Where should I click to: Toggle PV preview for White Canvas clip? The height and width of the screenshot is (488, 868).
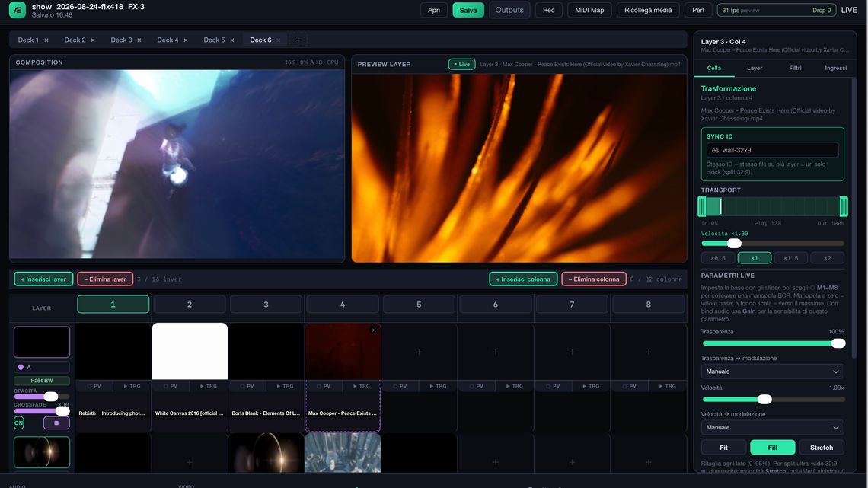(171, 386)
